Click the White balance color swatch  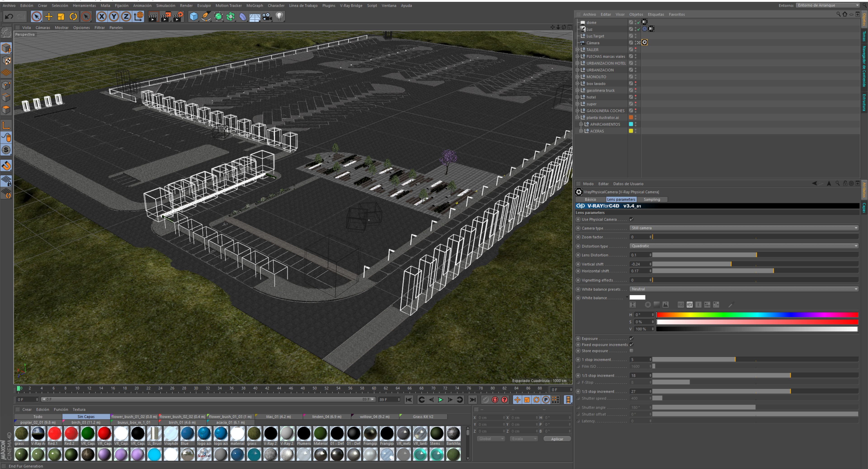[x=637, y=297]
